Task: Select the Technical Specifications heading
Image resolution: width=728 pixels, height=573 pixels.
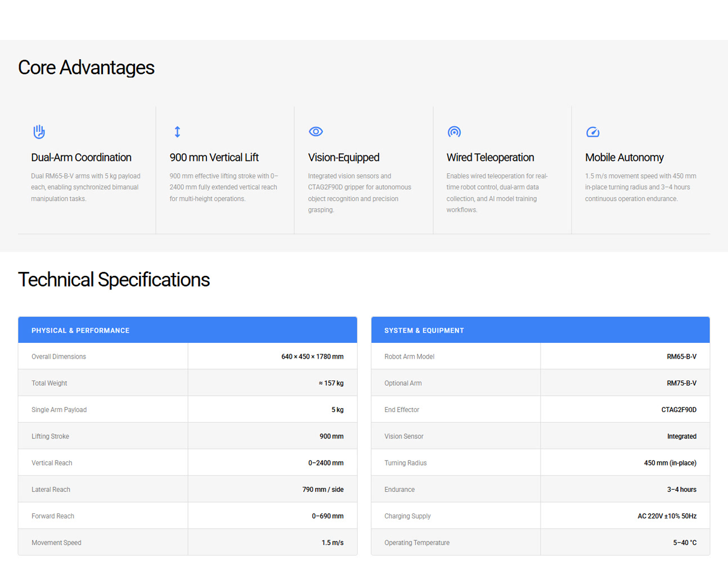Action: click(114, 280)
